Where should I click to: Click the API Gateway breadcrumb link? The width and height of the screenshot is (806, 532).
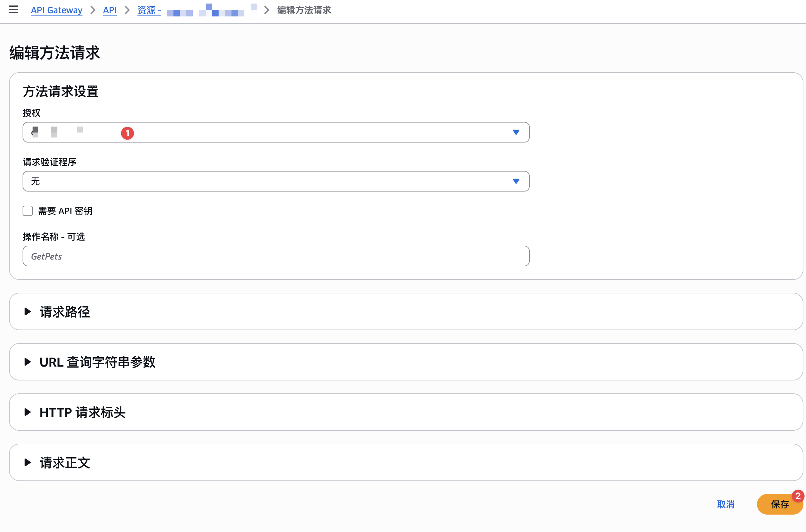click(57, 10)
